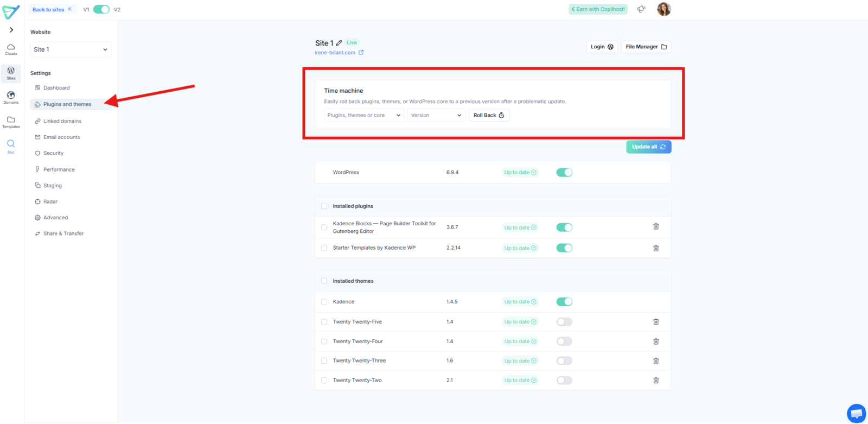
Task: Delete the Twenty Twenty-Four theme
Action: [x=656, y=341]
